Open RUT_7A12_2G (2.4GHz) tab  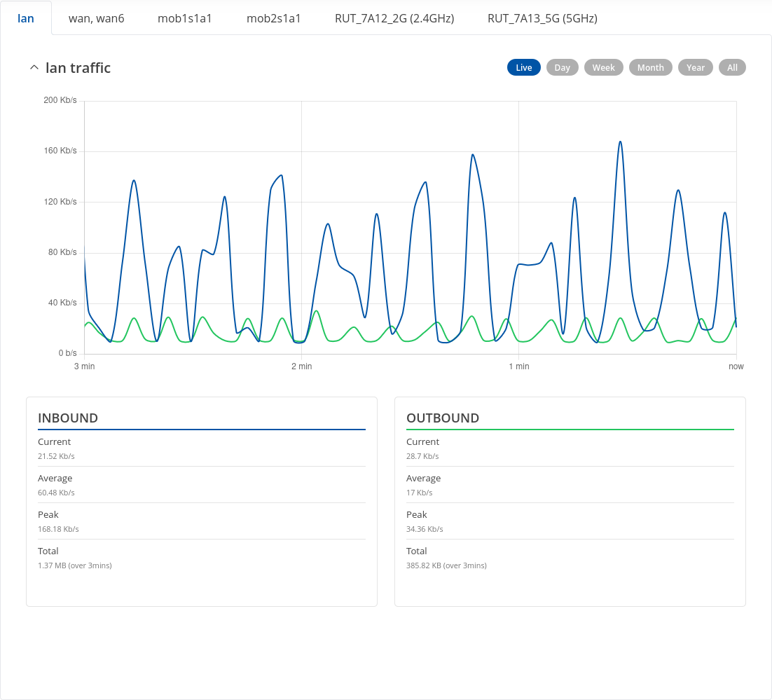[x=394, y=18]
